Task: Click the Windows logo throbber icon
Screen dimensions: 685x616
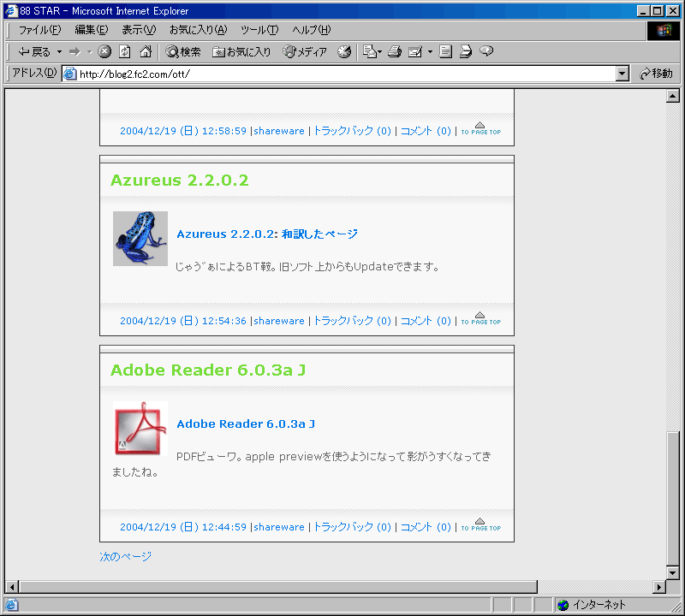Action: tap(663, 30)
